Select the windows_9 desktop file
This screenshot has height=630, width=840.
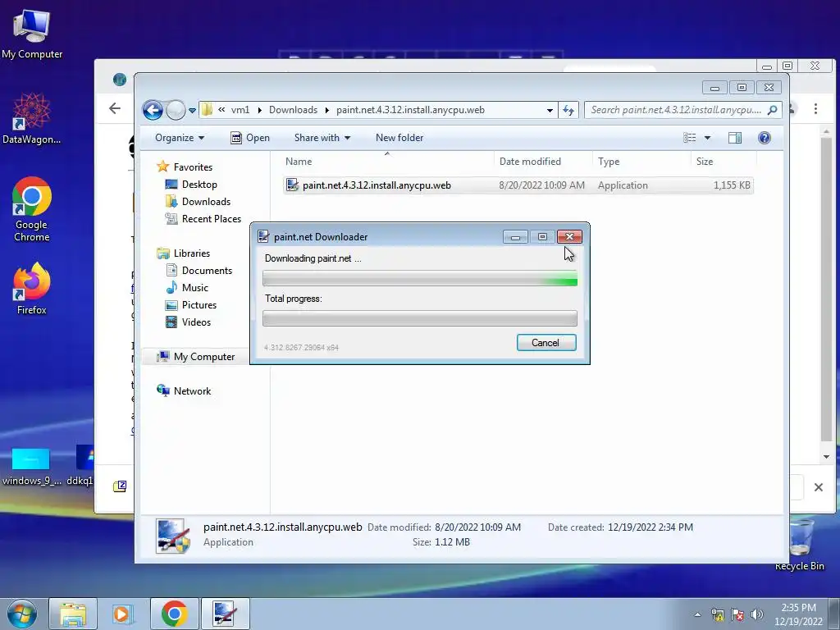pyautogui.click(x=30, y=467)
